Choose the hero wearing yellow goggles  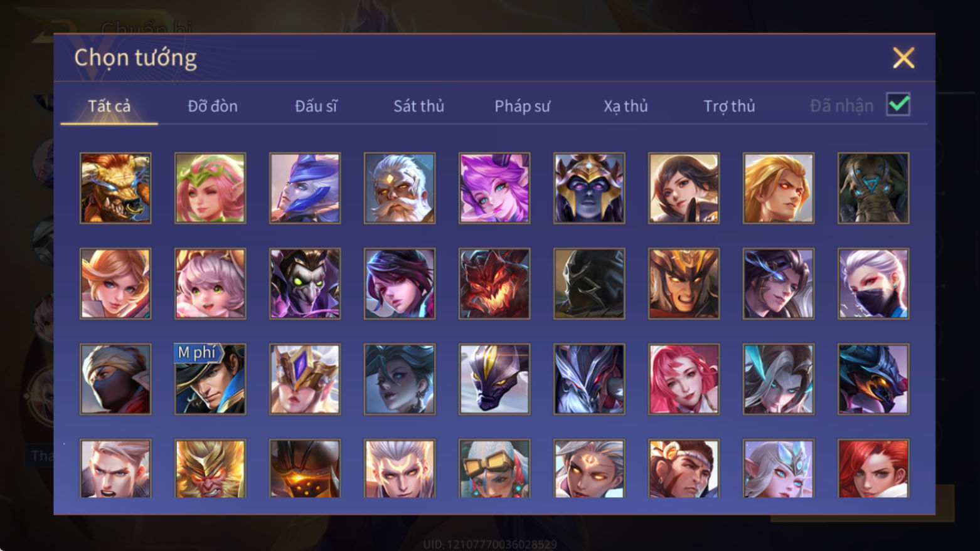[x=494, y=468]
